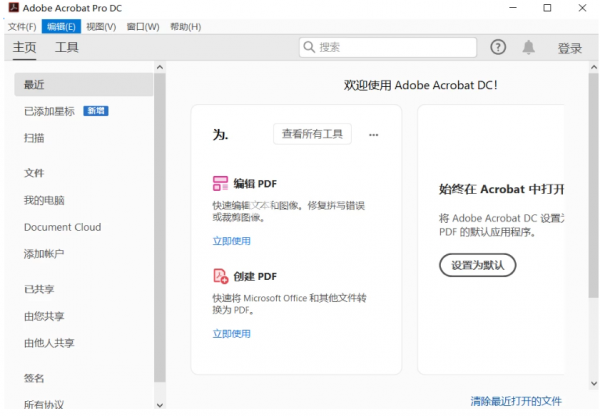Click the Adobe Acrobat app icon in title bar
This screenshot has height=416, width=600.
pos(13,7)
